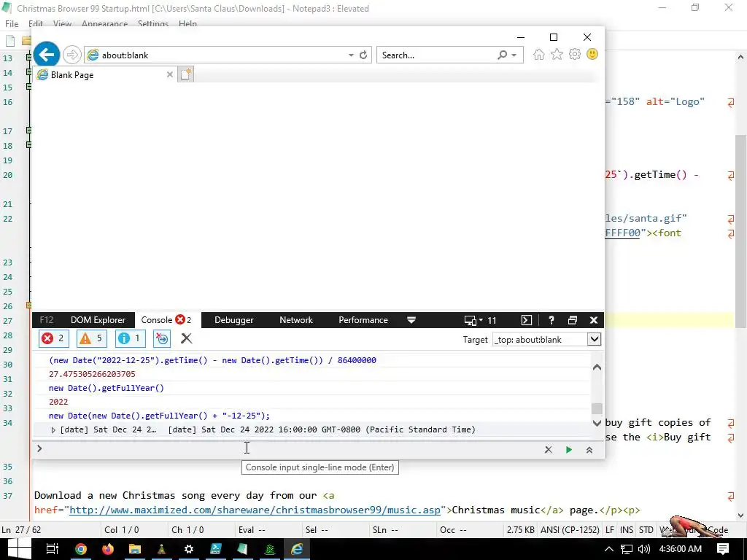Unpin the developer tools window

pyautogui.click(x=573, y=320)
